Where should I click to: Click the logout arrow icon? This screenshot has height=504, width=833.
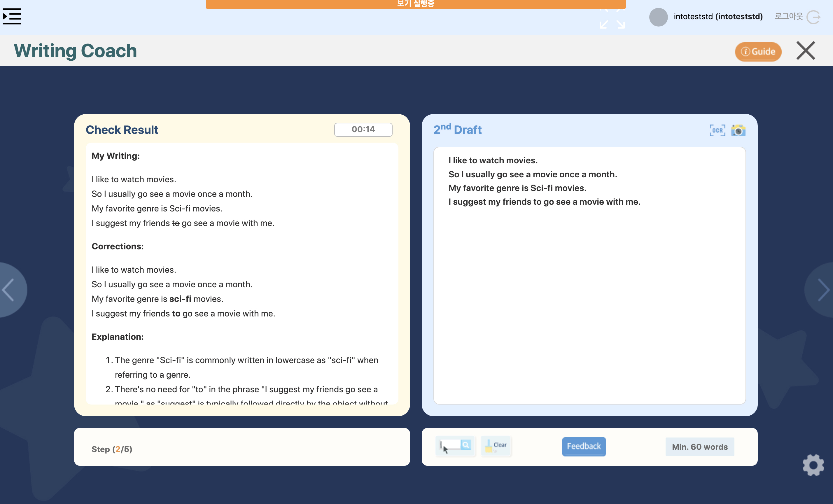[814, 17]
